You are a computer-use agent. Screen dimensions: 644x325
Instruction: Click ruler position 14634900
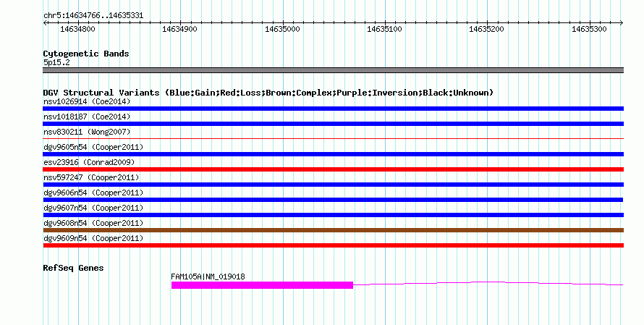click(180, 29)
